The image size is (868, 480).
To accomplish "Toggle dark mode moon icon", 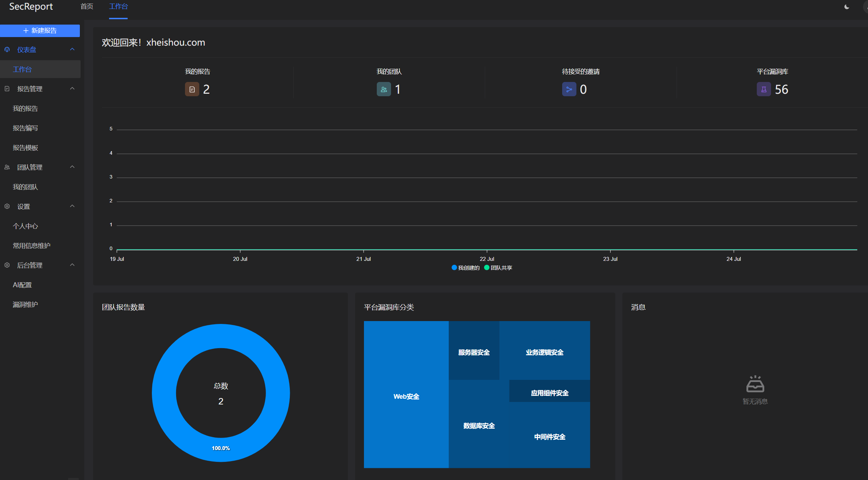I will pyautogui.click(x=847, y=7).
